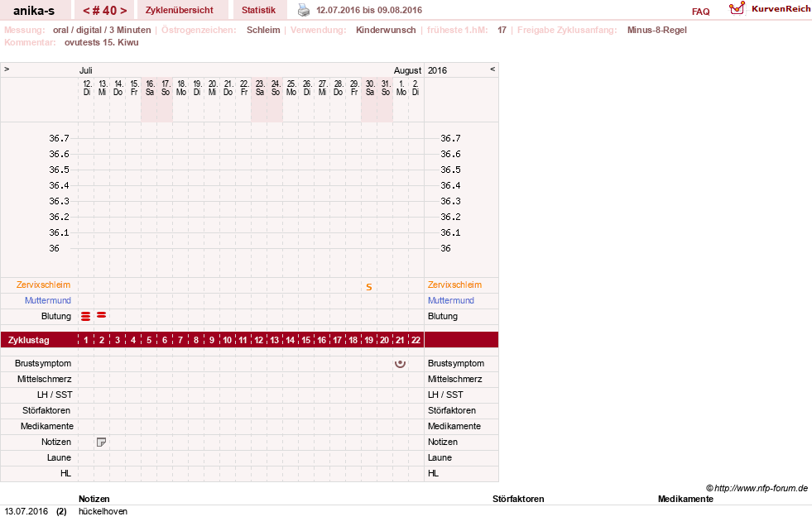Click the left Medikamente row label
Image resolution: width=812 pixels, height=531 pixels.
46,426
